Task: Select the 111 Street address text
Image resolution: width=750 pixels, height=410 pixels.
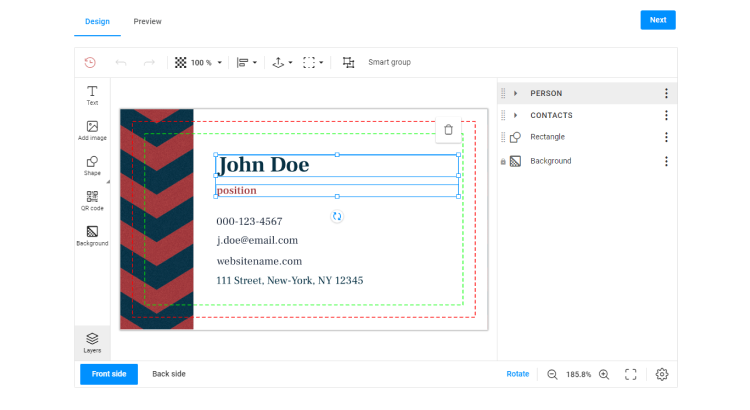Action: pyautogui.click(x=290, y=281)
